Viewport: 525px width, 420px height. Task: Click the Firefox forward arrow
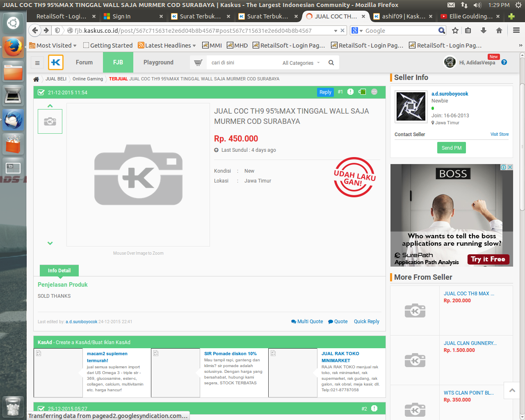(x=46, y=30)
